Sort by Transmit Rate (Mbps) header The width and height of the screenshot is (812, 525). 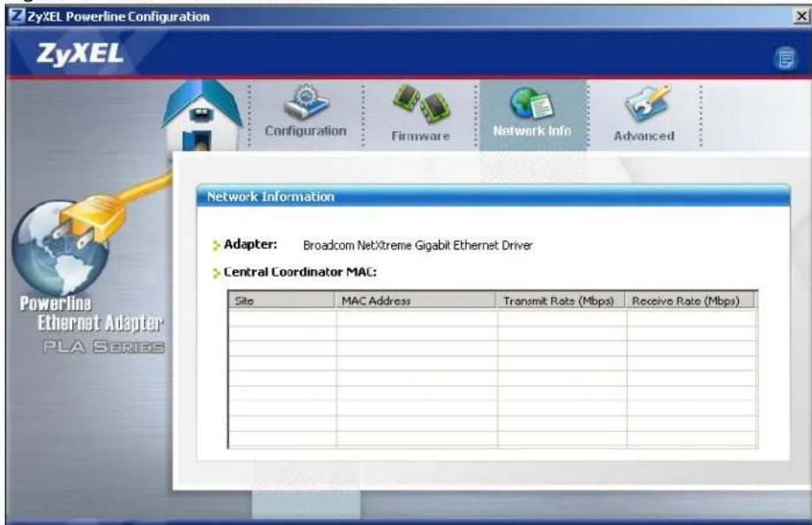(x=561, y=301)
